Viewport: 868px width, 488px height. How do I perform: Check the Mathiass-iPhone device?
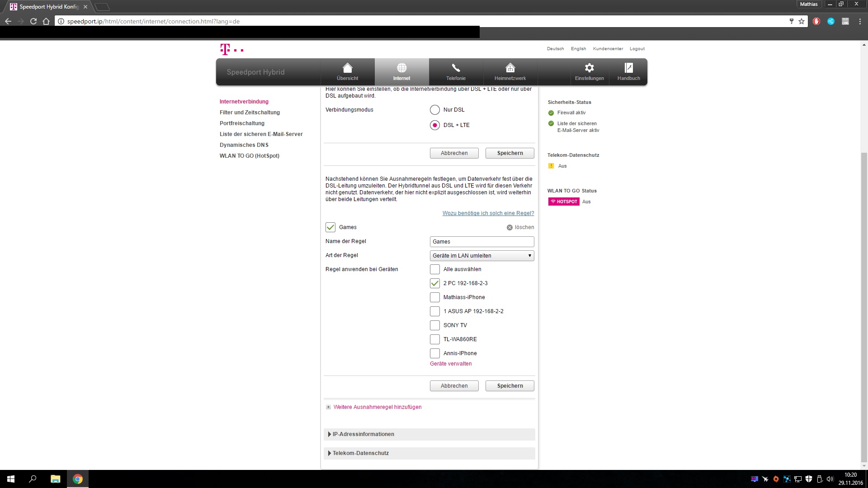pos(435,297)
